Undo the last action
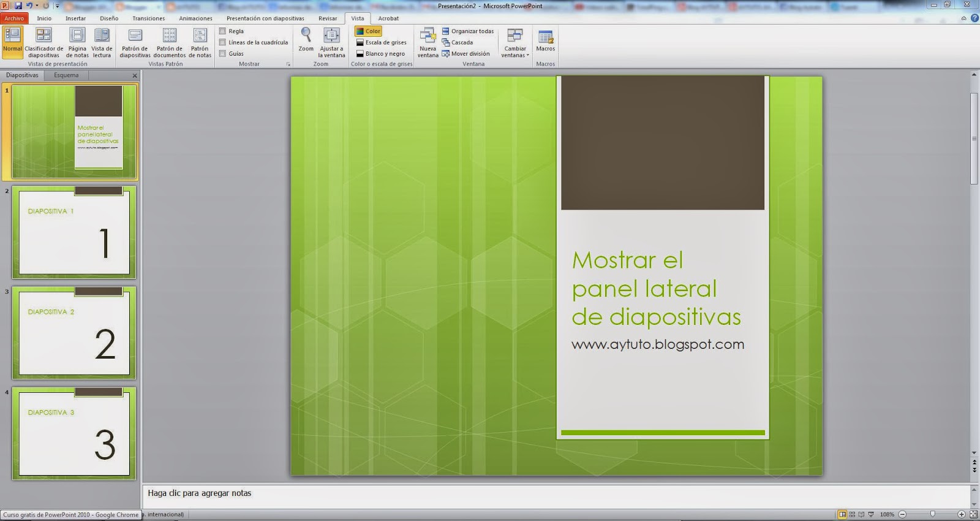The width and height of the screenshot is (980, 521). (29, 6)
